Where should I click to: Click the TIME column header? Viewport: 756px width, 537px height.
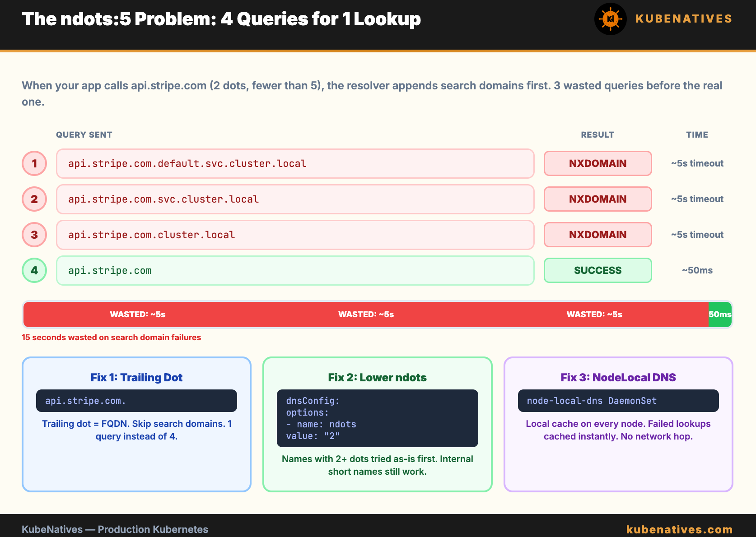point(697,134)
